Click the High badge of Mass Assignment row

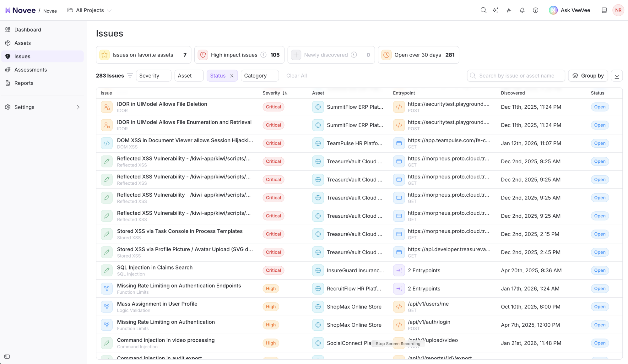pyautogui.click(x=271, y=307)
